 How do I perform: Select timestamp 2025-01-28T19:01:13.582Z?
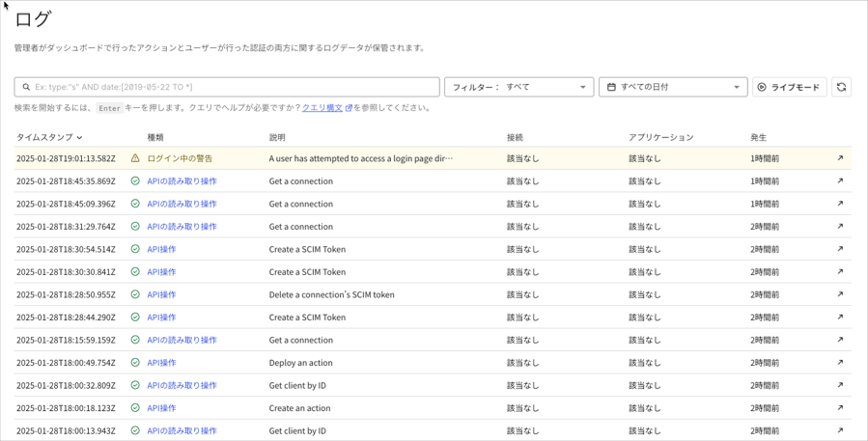[66, 158]
